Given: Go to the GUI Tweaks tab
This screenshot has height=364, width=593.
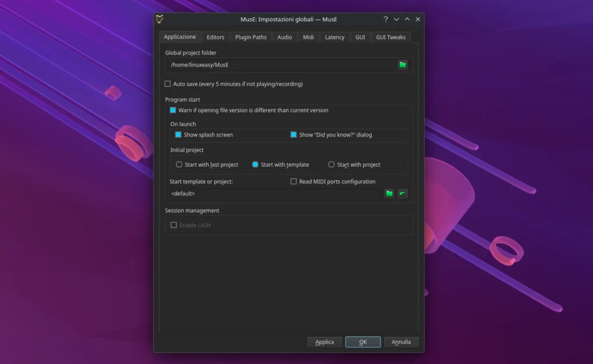Looking at the screenshot, I should click(390, 37).
